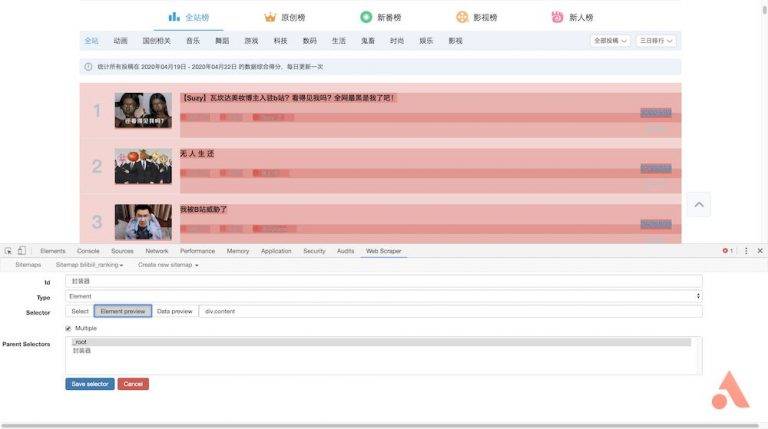Expand the Create new sitemap menu

[x=168, y=265]
